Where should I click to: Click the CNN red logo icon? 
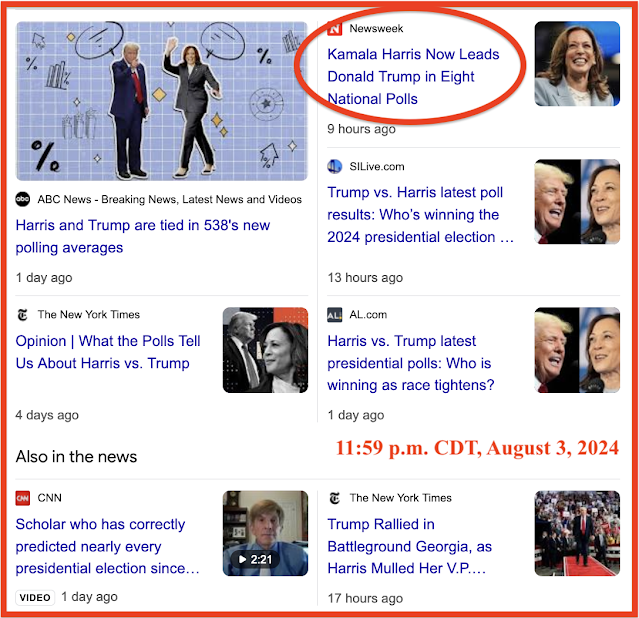tap(23, 498)
